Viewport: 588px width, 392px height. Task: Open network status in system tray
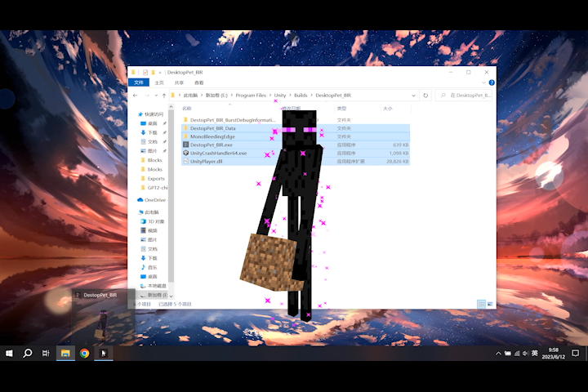(x=517, y=354)
